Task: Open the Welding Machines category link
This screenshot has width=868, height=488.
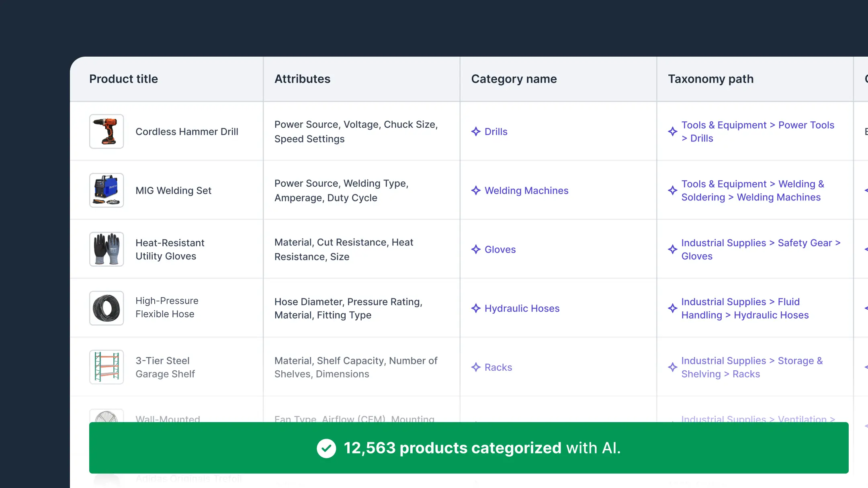Action: (x=526, y=190)
